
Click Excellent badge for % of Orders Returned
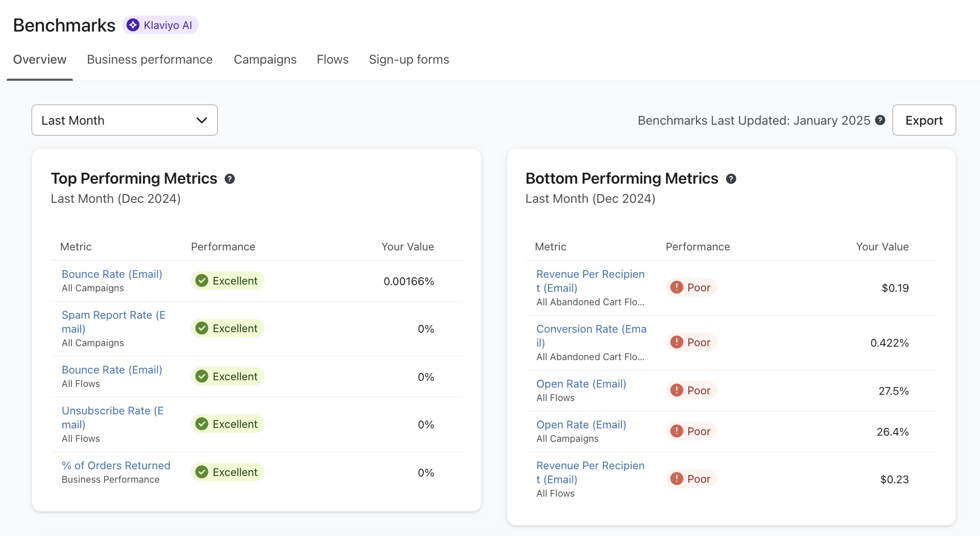(227, 472)
